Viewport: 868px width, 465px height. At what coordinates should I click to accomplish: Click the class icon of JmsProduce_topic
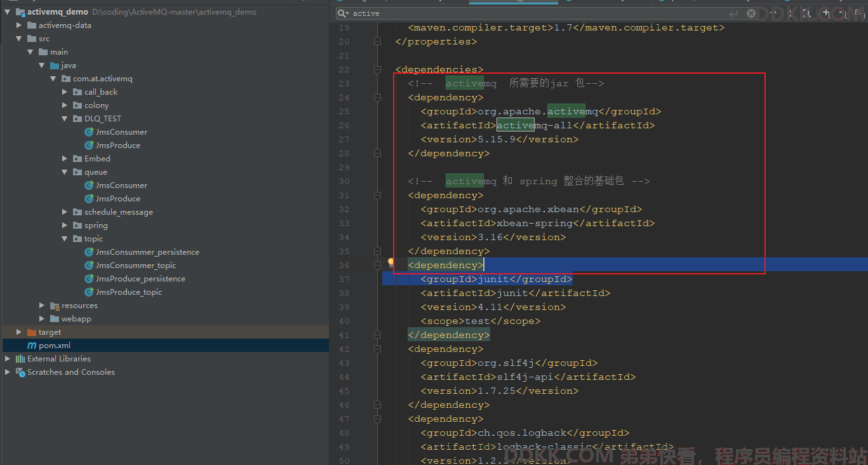[90, 292]
